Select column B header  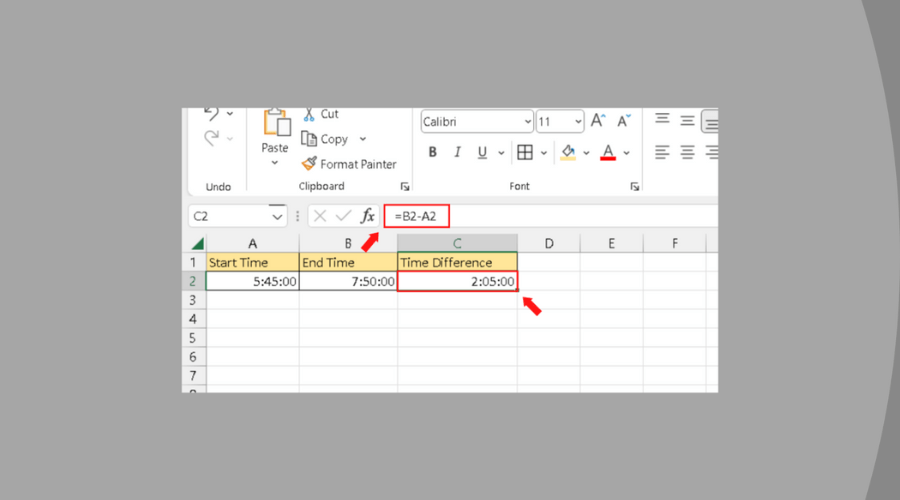point(348,243)
